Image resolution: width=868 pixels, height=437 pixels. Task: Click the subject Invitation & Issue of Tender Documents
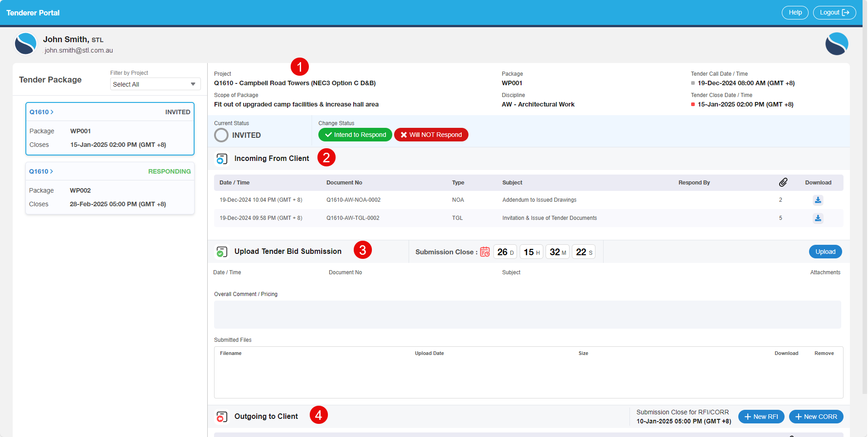click(550, 218)
